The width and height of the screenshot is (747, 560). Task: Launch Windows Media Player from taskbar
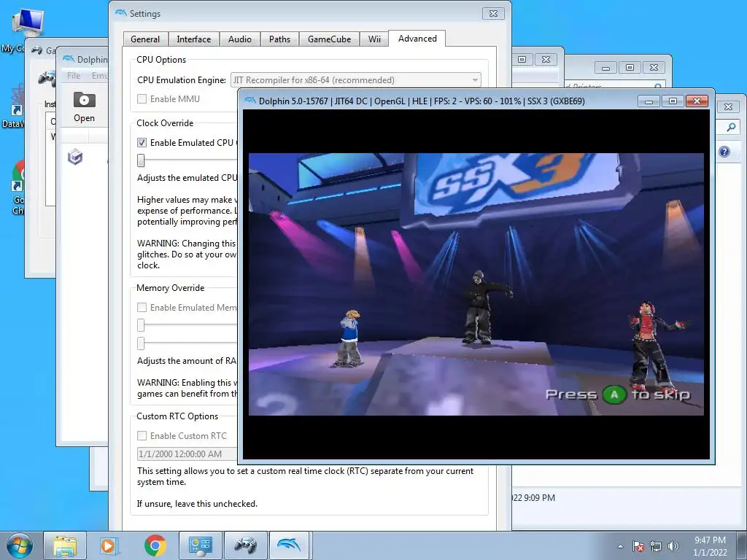(108, 545)
